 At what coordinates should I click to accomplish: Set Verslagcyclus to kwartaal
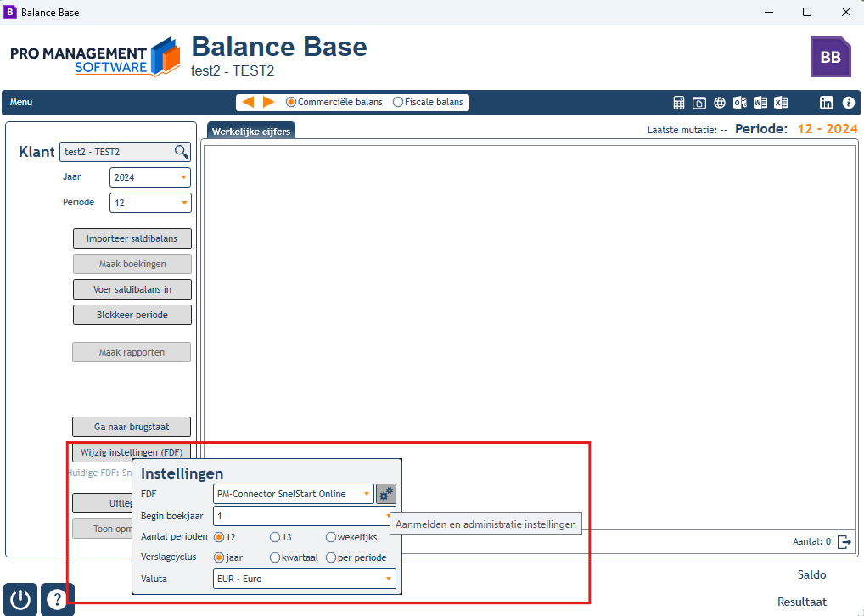294,557
